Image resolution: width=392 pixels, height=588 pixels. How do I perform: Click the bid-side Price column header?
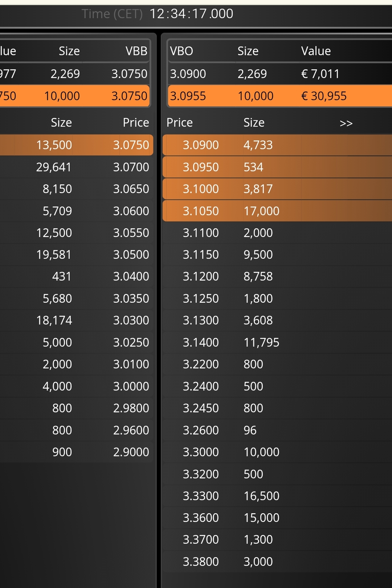136,123
